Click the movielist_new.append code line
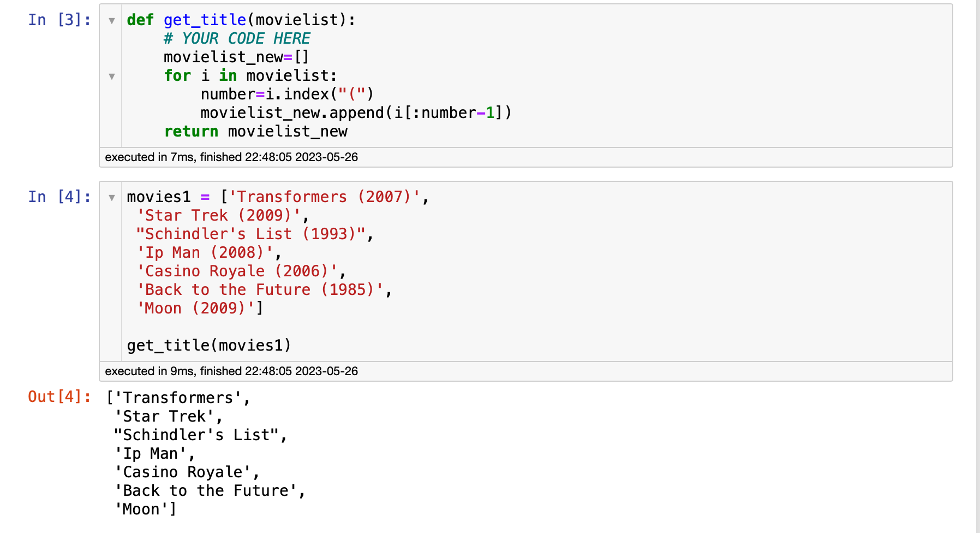The width and height of the screenshot is (980, 533). (356, 113)
